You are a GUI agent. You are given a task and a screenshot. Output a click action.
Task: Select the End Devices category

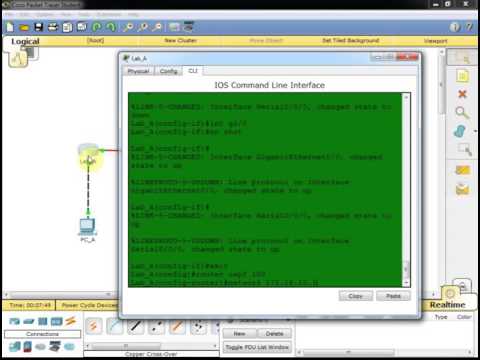pyautogui.click(x=14, y=347)
